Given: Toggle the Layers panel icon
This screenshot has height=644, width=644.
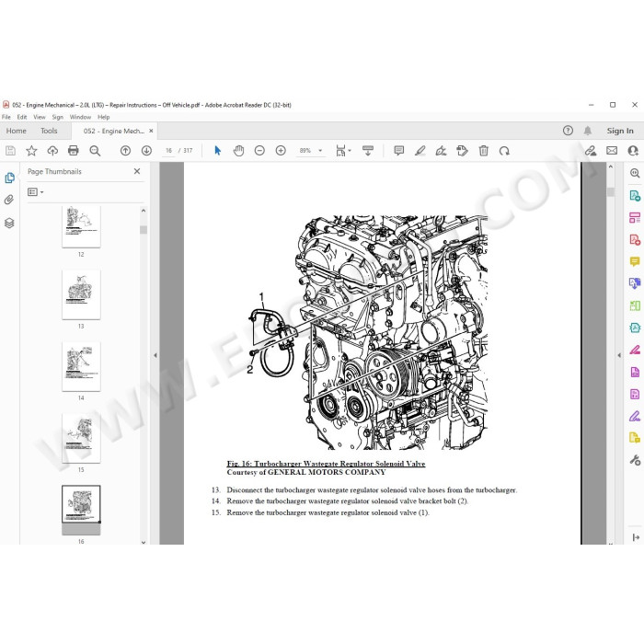Looking at the screenshot, I should (9, 223).
